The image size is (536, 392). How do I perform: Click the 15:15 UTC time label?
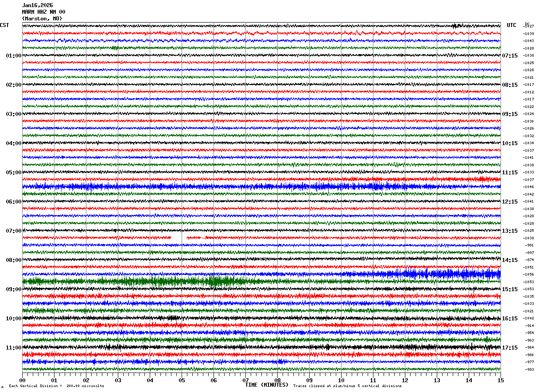pyautogui.click(x=510, y=289)
